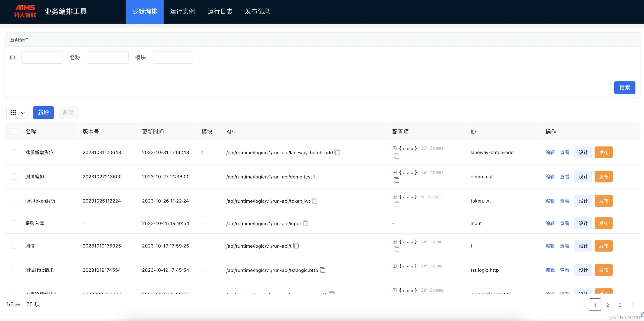Screen dimensions: 644x321
Task: Focus the 名称 query input field
Action: tap(108, 57)
